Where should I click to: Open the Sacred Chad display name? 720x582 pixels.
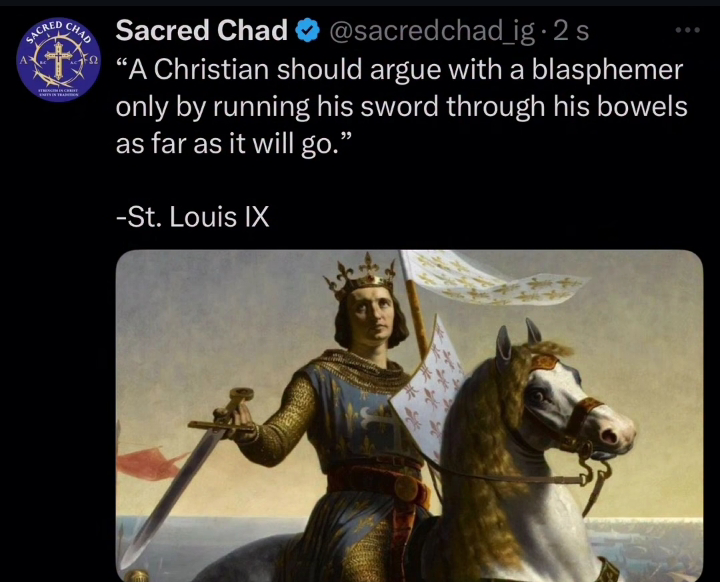[202, 30]
